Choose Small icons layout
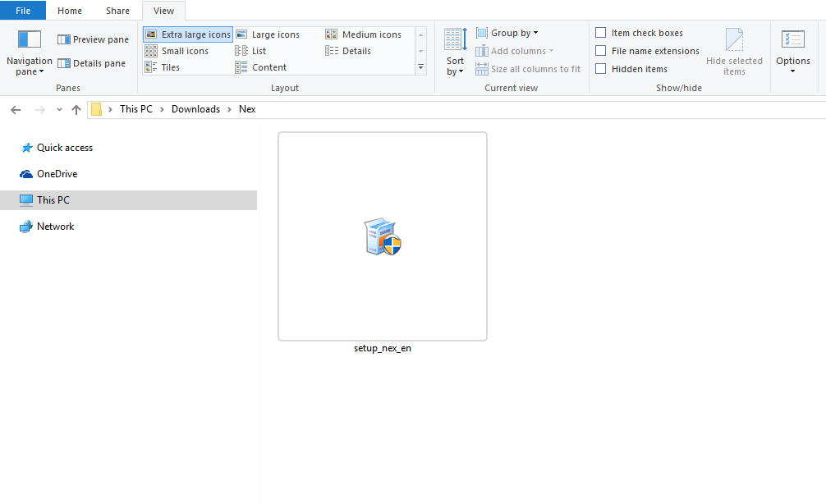Image resolution: width=826 pixels, height=504 pixels. (x=184, y=51)
